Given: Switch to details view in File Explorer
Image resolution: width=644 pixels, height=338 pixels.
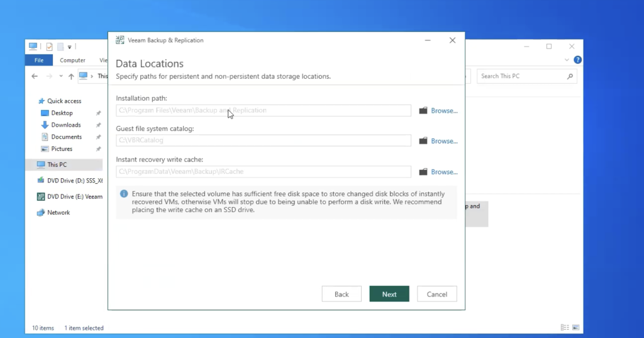Looking at the screenshot, I should pyautogui.click(x=565, y=327).
